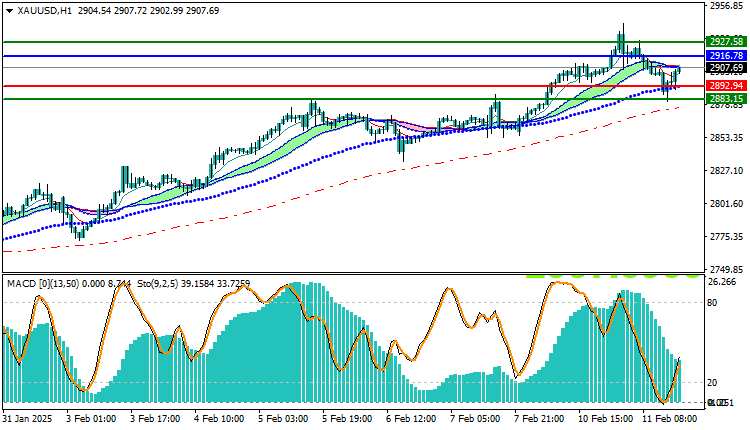Image resolution: width=750 pixels, height=430 pixels.
Task: Click the current price label 2907.69
Action: (727, 67)
